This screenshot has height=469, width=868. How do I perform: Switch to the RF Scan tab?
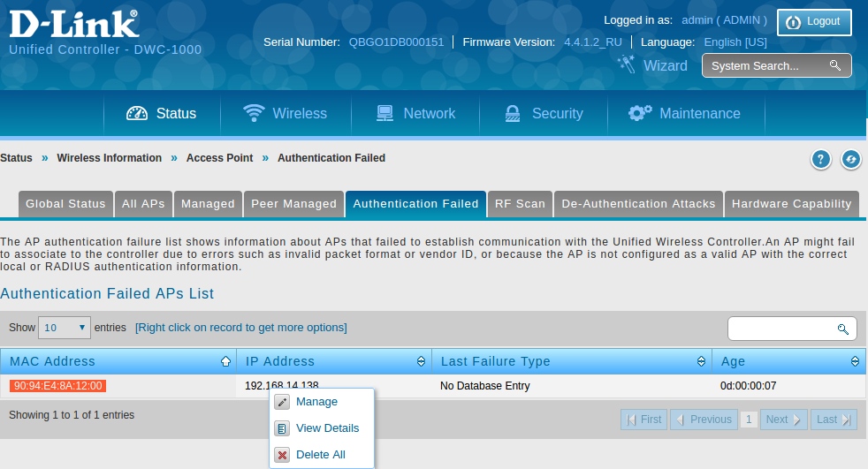[520, 204]
